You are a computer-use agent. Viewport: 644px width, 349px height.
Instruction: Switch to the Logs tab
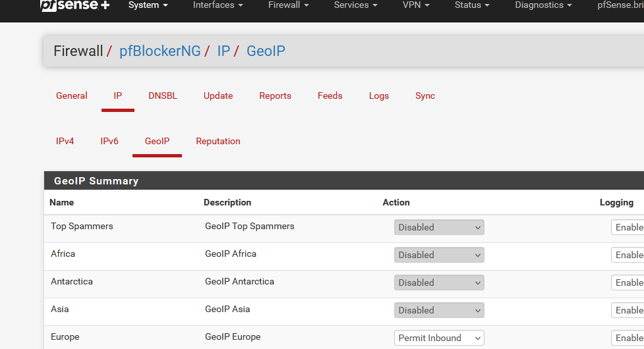point(378,95)
